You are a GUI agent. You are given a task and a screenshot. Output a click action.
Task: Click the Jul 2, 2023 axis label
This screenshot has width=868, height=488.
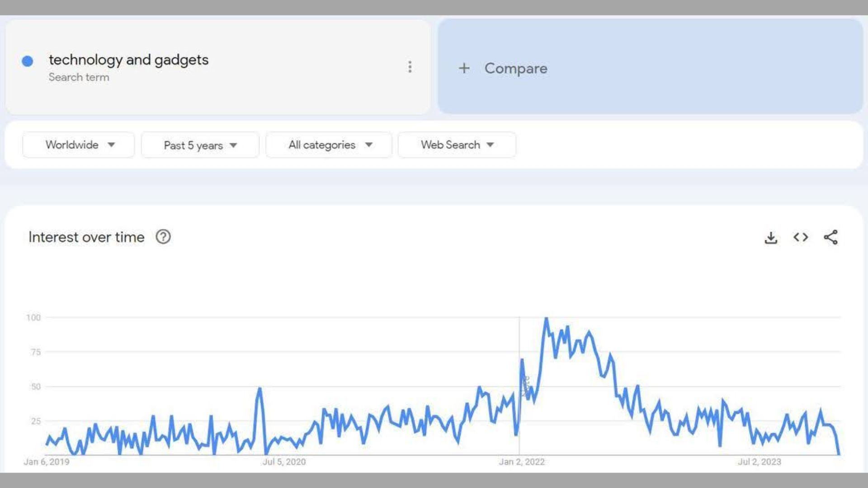(759, 462)
